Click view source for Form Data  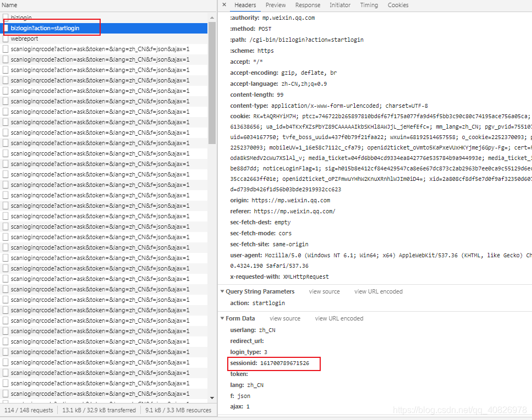[x=284, y=319]
